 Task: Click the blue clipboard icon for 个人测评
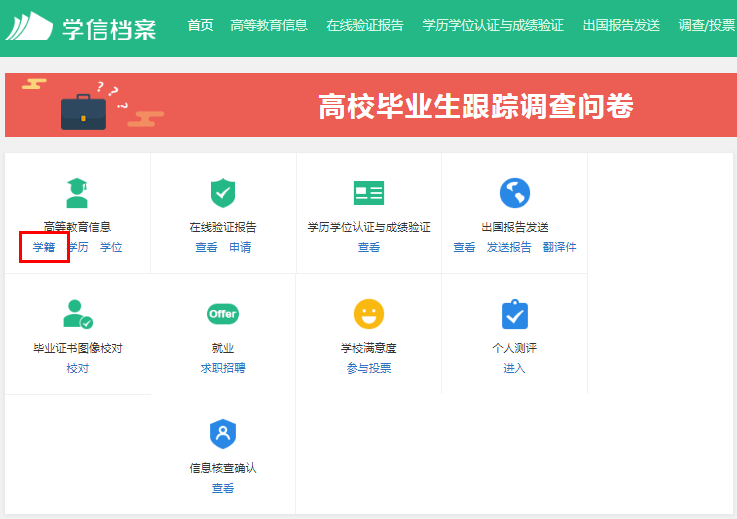tap(514, 314)
